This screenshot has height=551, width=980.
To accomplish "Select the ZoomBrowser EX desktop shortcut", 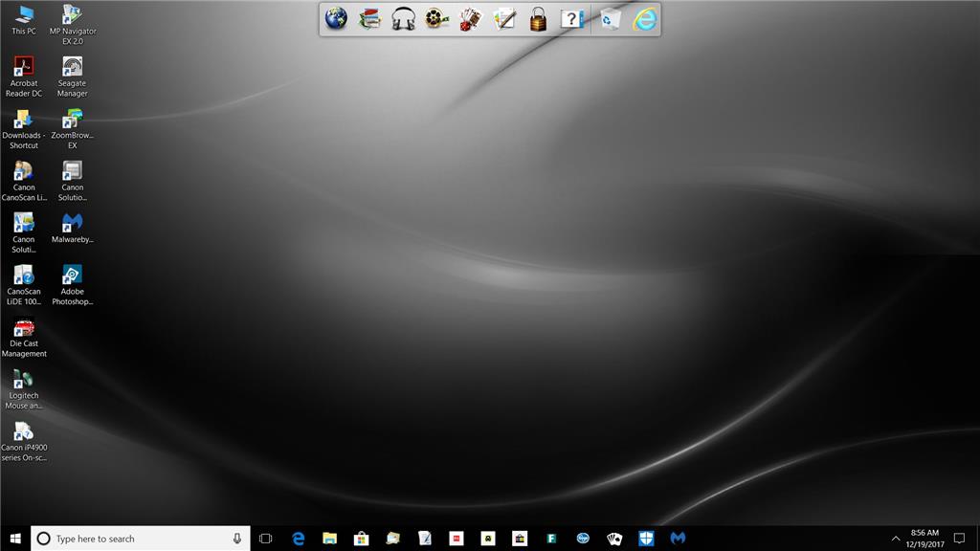I will pyautogui.click(x=73, y=129).
